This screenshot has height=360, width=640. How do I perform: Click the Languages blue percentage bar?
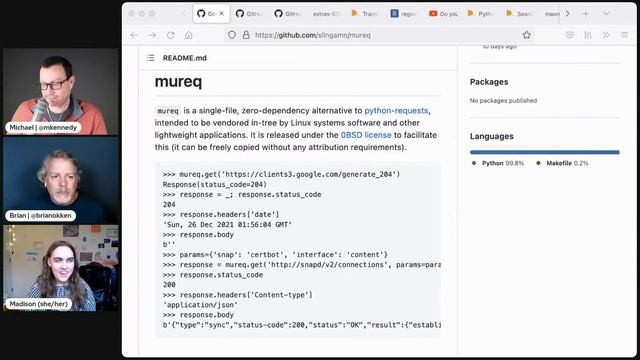544,152
